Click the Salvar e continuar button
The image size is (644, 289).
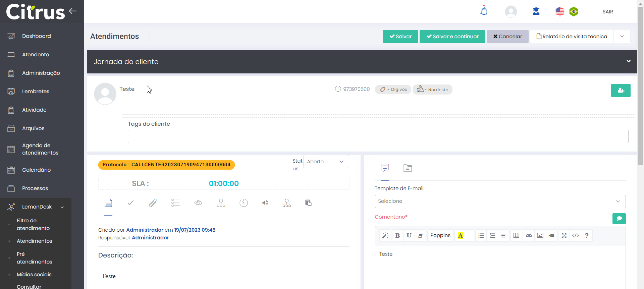tap(452, 37)
